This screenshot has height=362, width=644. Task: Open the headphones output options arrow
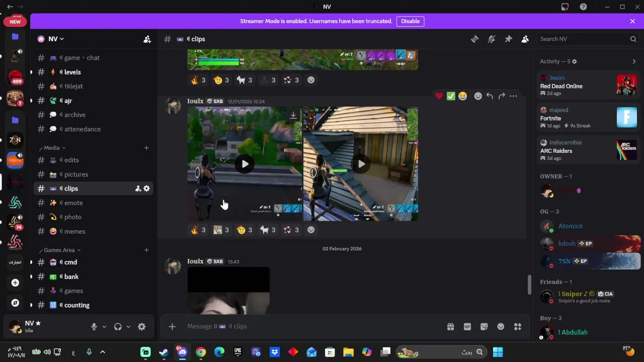[x=128, y=327]
